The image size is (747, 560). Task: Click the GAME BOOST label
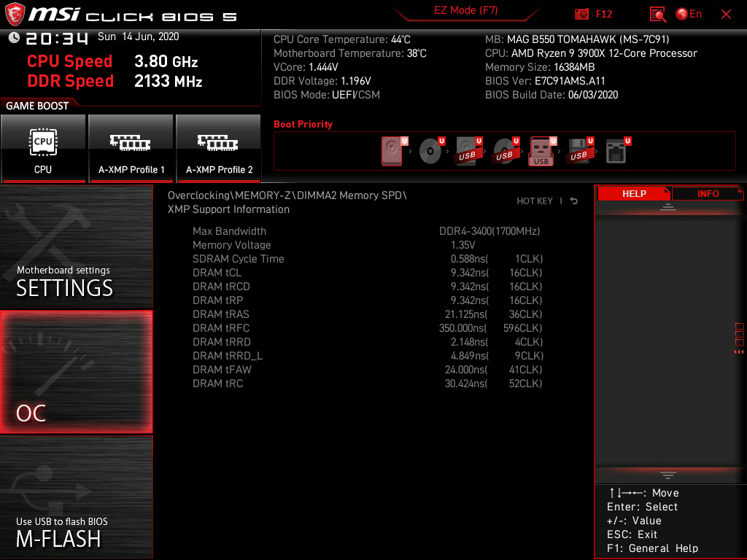click(x=37, y=106)
